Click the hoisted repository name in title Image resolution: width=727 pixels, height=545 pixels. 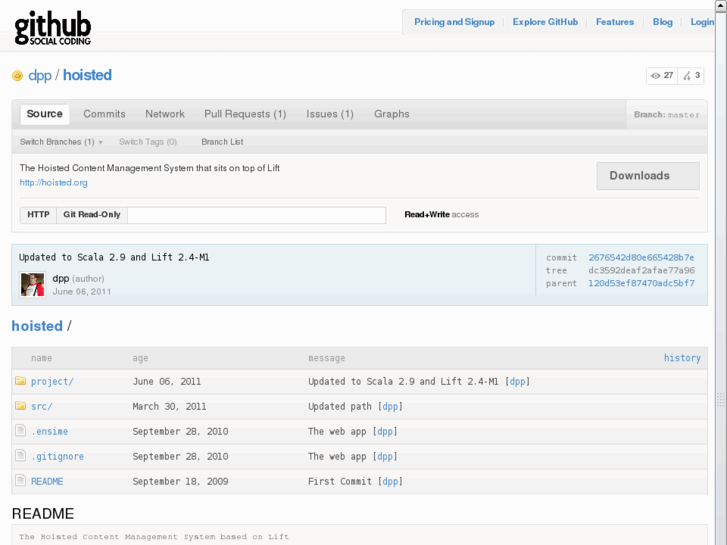(x=87, y=75)
